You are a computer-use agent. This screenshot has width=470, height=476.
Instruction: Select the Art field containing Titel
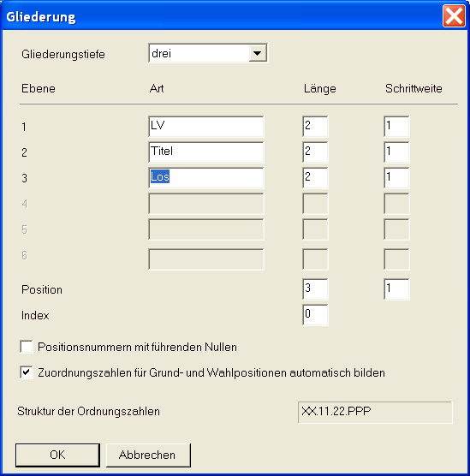tap(206, 152)
